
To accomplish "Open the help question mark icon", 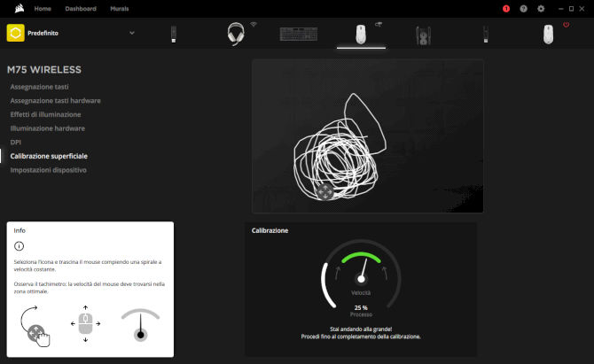I will (x=524, y=9).
